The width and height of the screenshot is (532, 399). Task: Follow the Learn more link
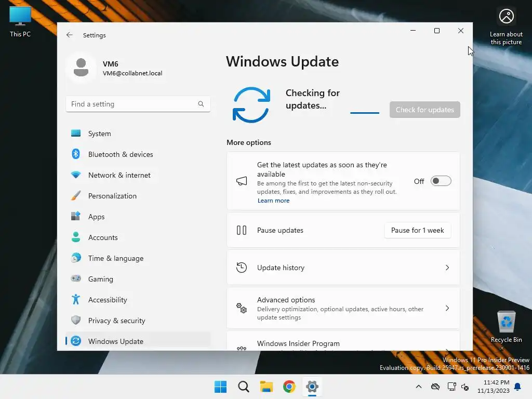(273, 201)
